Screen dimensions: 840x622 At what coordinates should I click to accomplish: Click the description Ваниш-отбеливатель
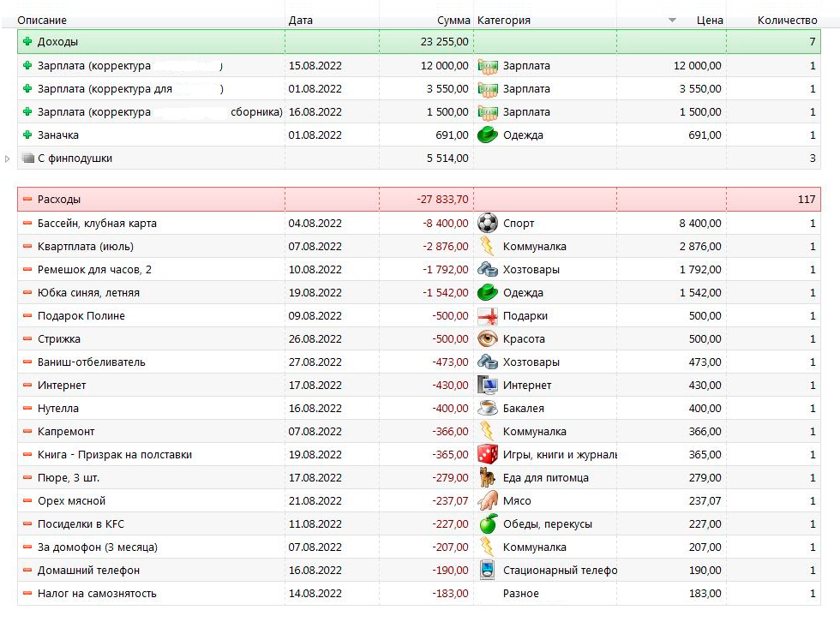pos(91,362)
